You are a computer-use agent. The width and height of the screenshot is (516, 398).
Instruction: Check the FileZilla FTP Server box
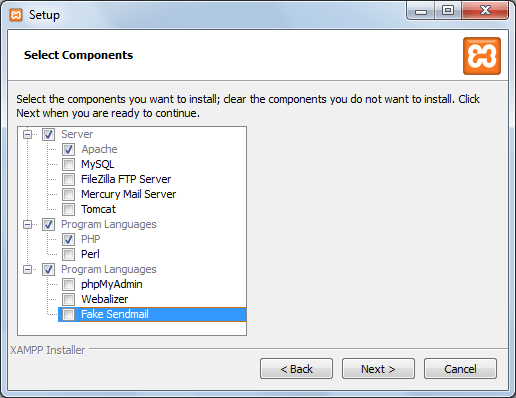tap(69, 179)
